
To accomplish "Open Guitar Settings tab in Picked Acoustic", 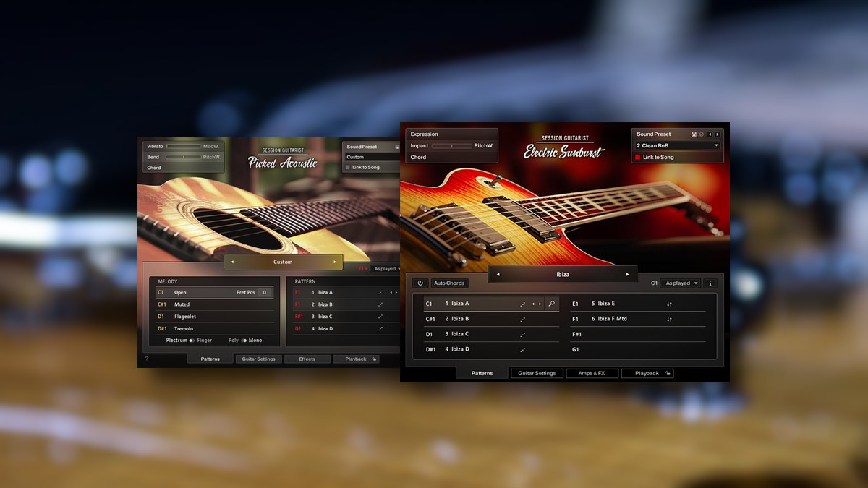I will [x=258, y=359].
